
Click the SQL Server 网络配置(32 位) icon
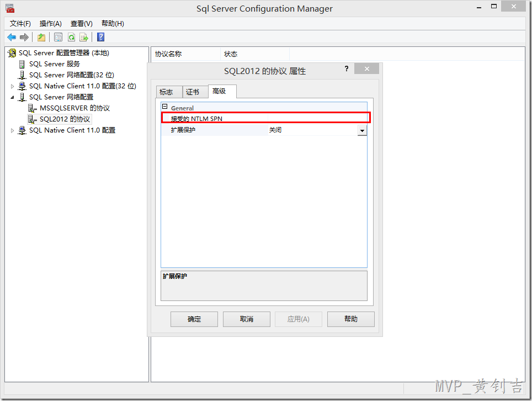(x=22, y=75)
